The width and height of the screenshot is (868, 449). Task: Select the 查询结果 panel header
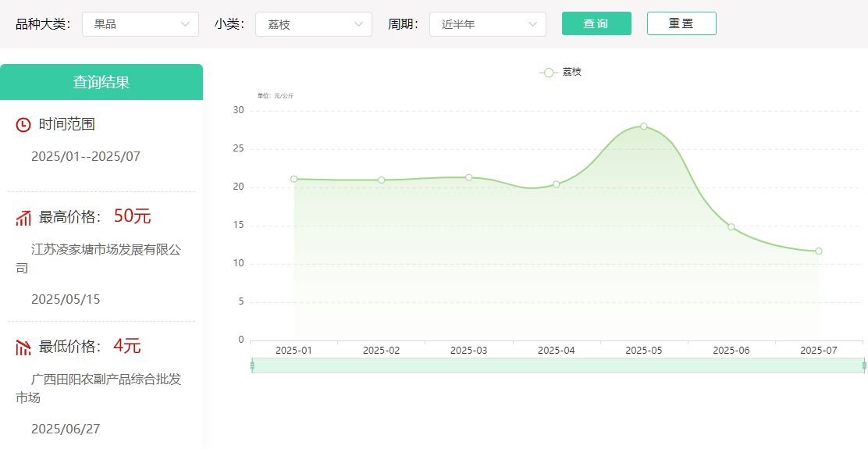point(101,82)
